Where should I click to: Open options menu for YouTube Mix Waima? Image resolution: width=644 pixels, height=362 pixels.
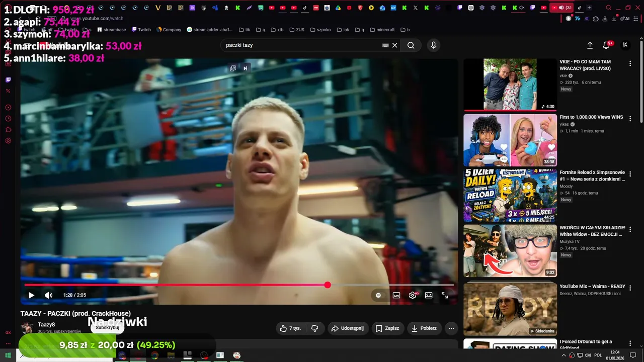click(630, 288)
